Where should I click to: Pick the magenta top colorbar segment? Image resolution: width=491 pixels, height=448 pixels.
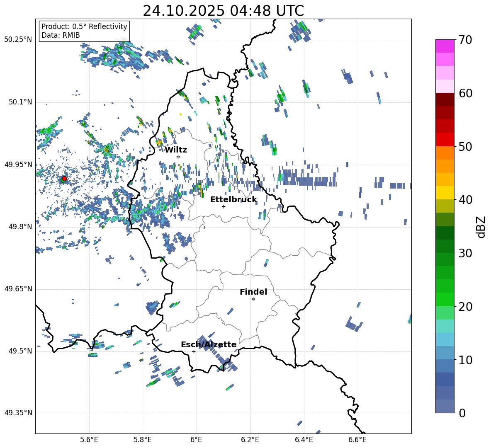point(445,46)
